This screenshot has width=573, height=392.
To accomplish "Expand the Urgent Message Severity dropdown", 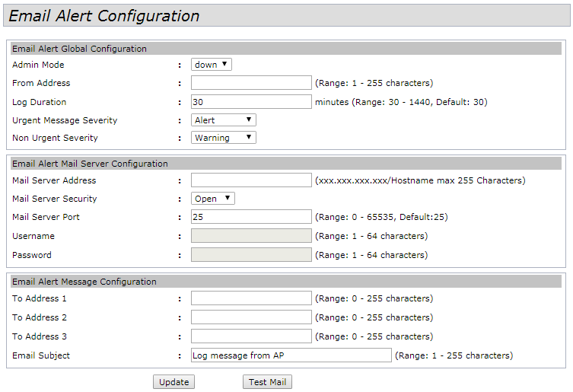I will (224, 120).
